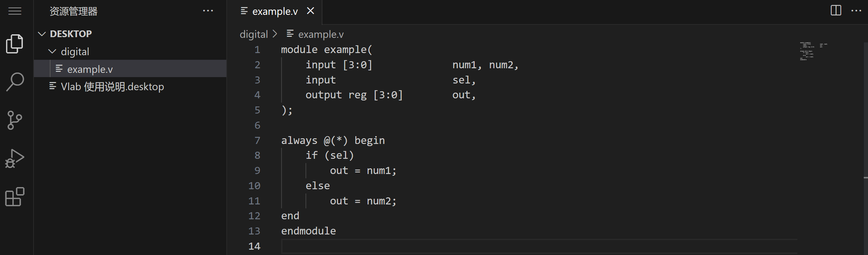Open the Explorer files view icon
868x255 pixels.
click(15, 44)
